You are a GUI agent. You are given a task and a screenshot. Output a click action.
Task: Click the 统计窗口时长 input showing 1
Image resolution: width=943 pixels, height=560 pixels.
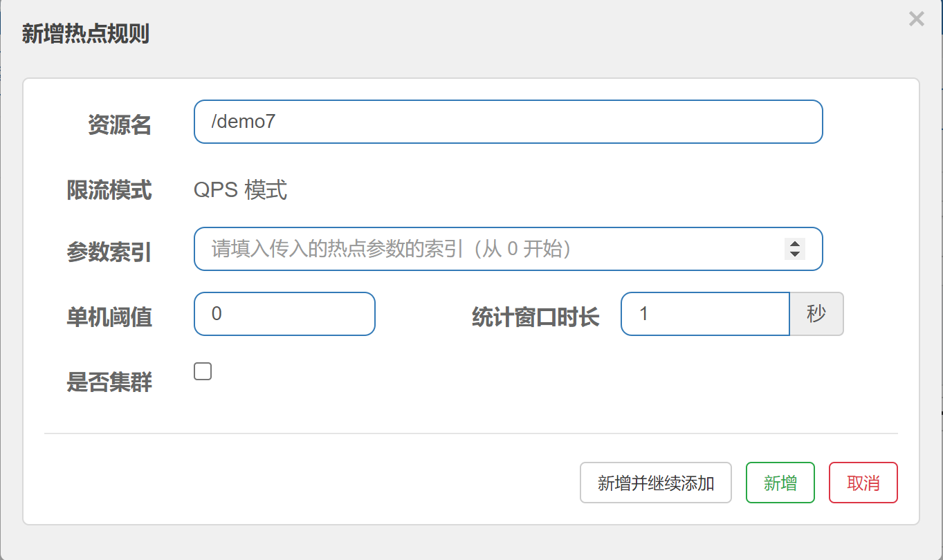click(x=705, y=314)
